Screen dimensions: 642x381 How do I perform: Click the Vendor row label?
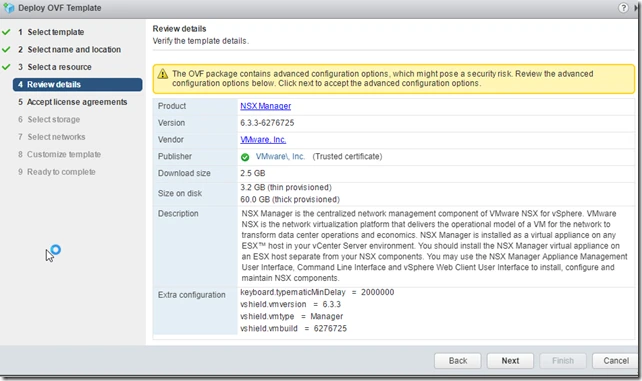point(171,140)
